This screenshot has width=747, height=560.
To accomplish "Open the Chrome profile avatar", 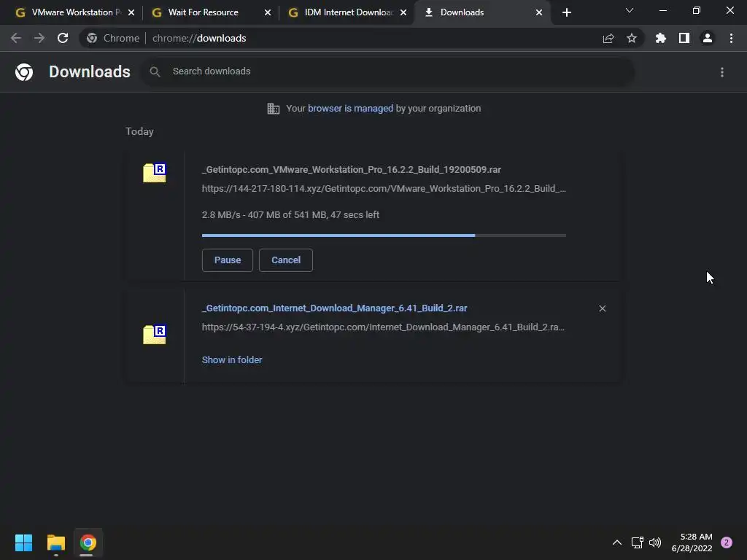I will coord(708,38).
